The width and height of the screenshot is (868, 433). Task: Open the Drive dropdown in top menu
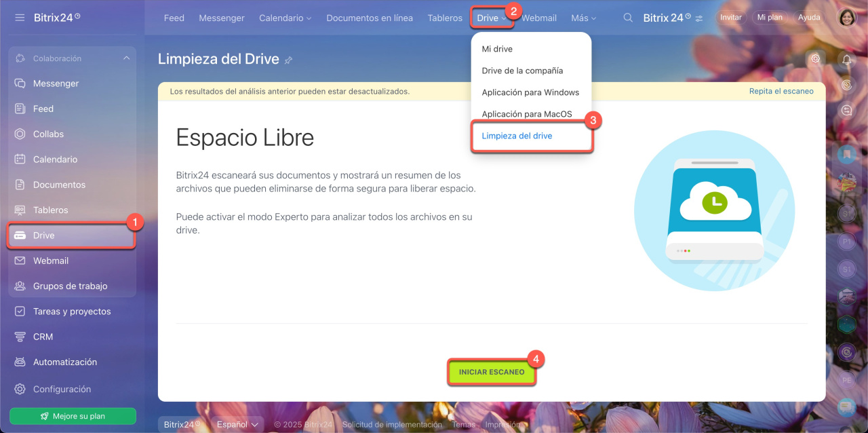(492, 18)
